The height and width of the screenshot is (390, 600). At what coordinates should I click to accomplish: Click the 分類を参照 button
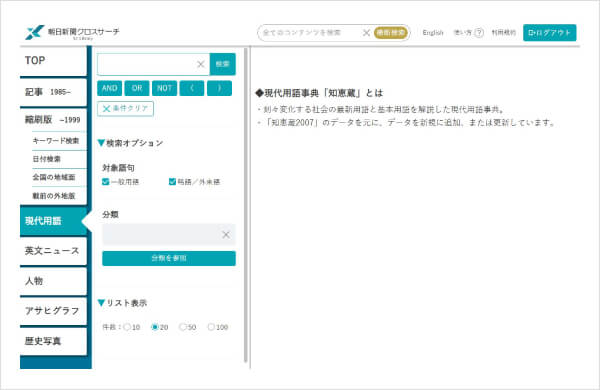tap(169, 258)
